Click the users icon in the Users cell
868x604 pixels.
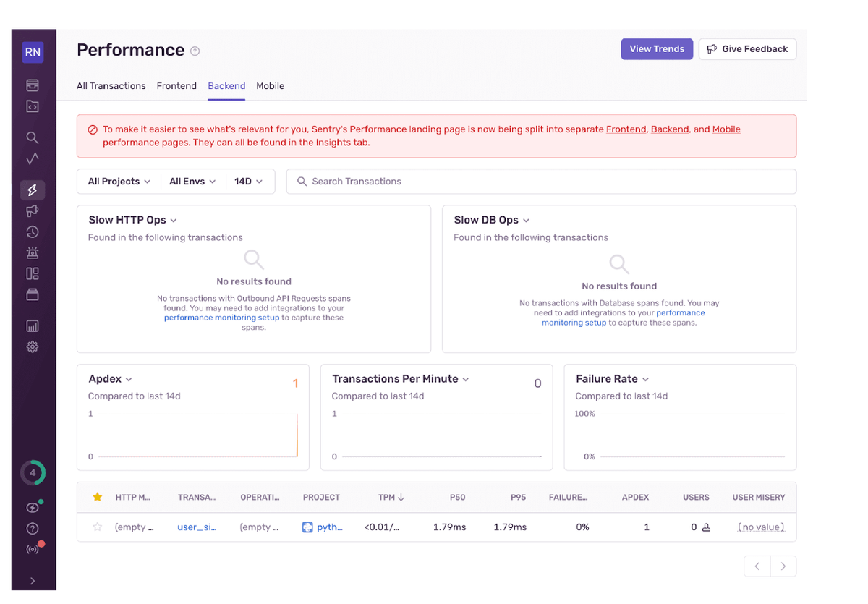pos(706,527)
